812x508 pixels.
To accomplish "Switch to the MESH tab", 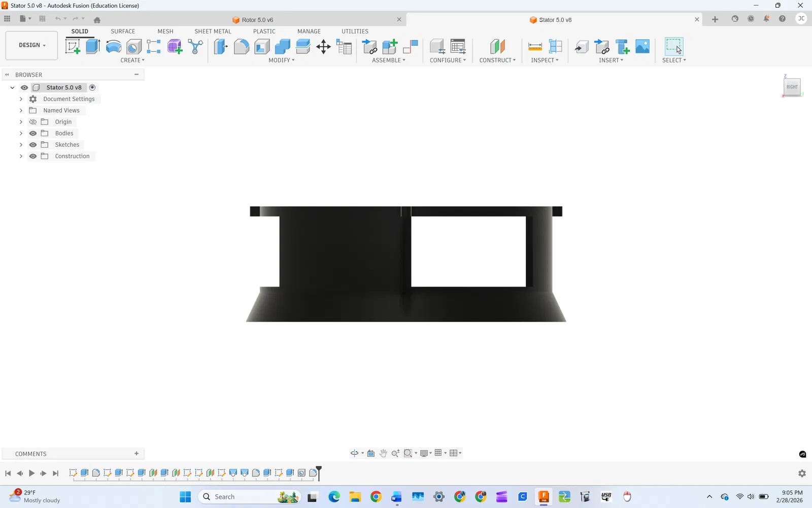I will [x=165, y=31].
